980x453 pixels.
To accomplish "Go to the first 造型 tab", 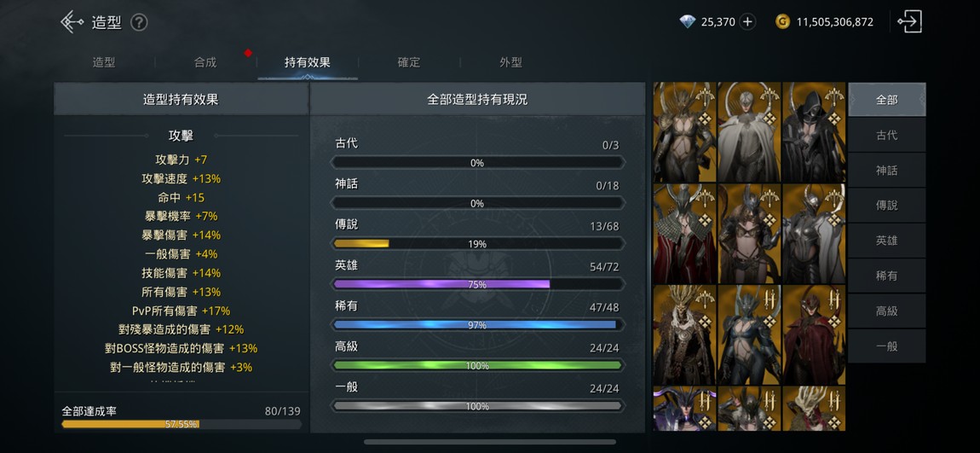I will coord(104,62).
